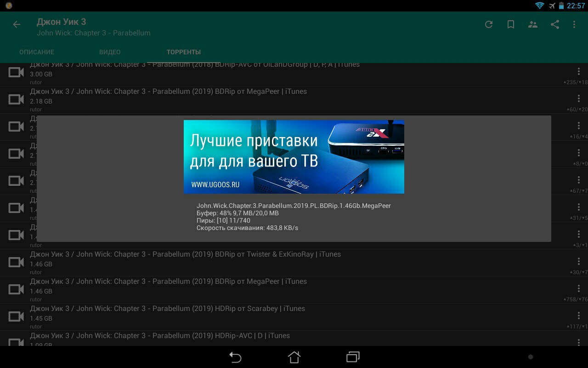Tap the Android recent apps button
Screen dimensions: 588x368
353,357
